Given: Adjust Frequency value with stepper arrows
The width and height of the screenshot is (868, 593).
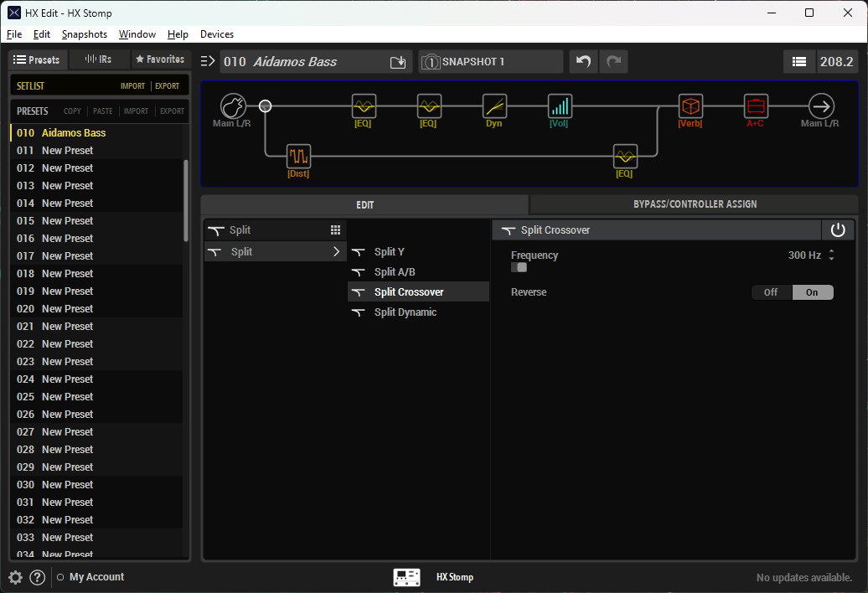Looking at the screenshot, I should point(831,255).
